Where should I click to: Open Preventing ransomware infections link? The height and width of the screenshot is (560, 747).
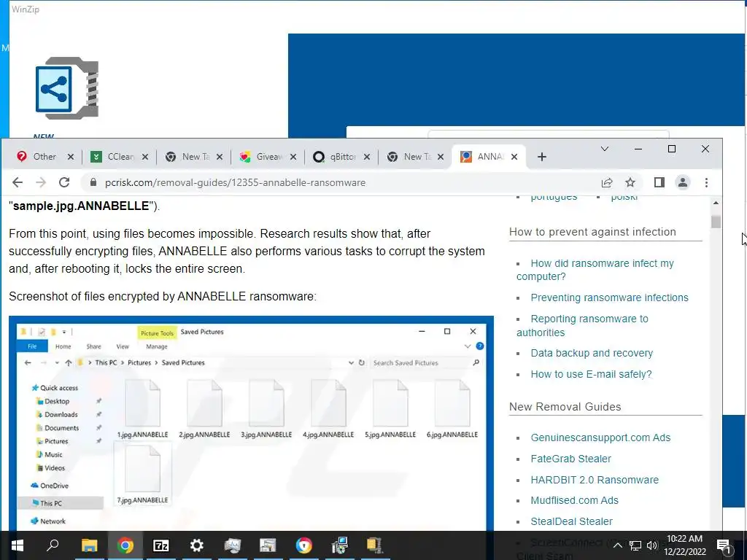[609, 297]
